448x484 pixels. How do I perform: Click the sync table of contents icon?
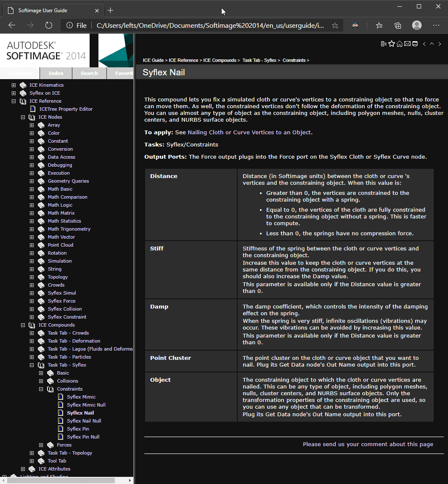(x=384, y=44)
